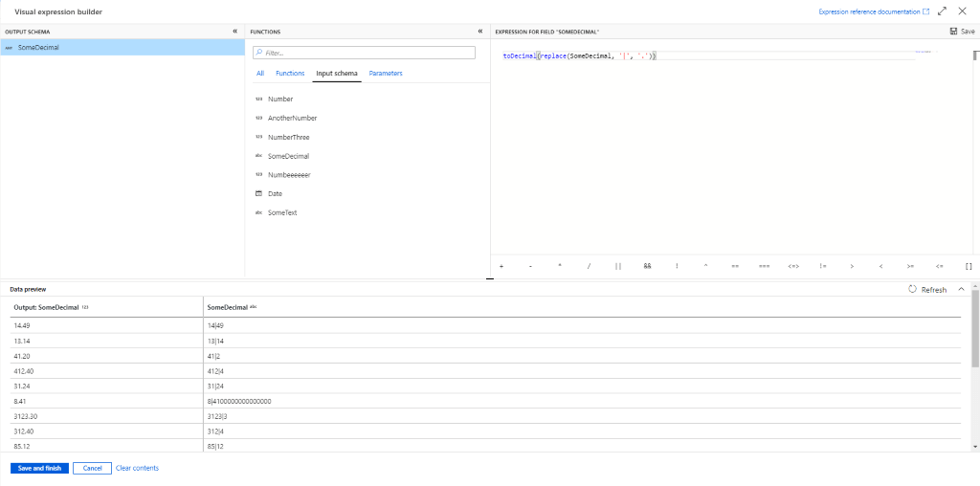Image resolution: width=980 pixels, height=486 pixels.
Task: Click the calendar icon beside Date
Action: [x=258, y=193]
